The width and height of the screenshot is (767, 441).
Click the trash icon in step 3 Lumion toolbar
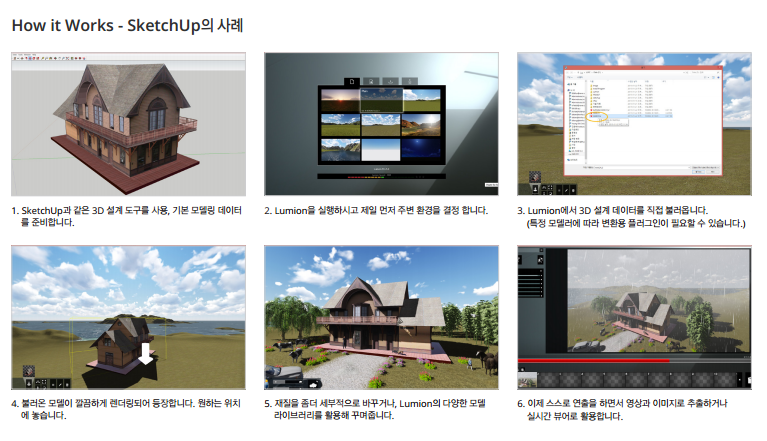[573, 190]
